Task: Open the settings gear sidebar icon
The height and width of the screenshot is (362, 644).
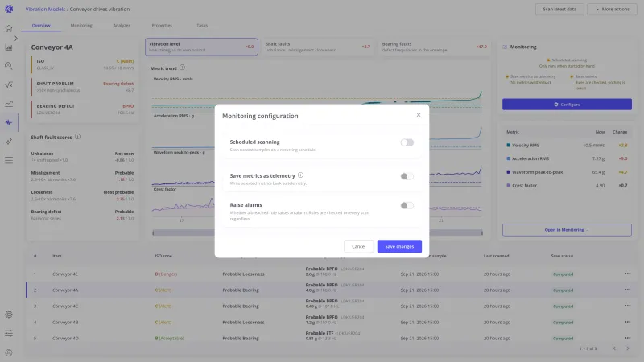Action: [9, 315]
